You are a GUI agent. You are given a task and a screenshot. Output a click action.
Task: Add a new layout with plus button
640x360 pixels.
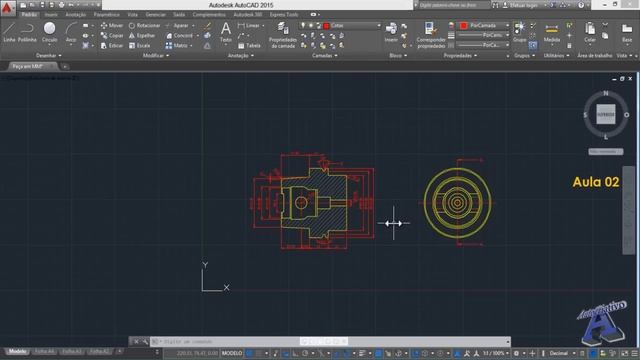[119, 351]
